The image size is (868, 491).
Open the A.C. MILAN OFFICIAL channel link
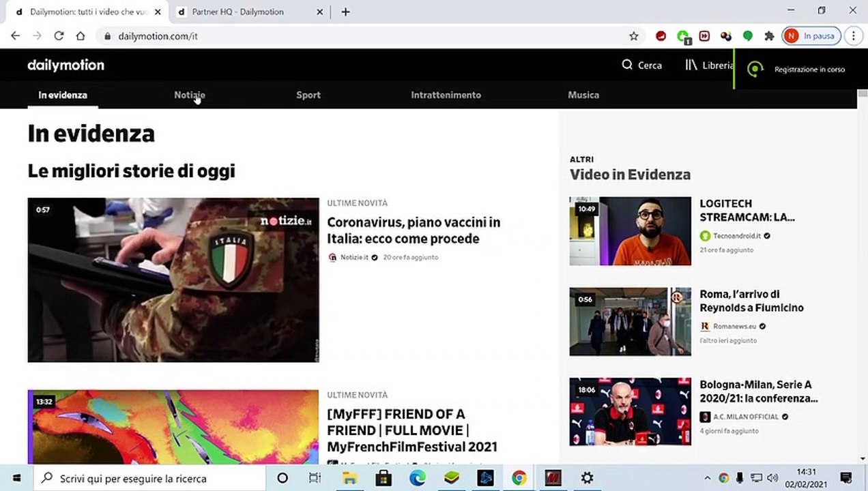click(745, 417)
